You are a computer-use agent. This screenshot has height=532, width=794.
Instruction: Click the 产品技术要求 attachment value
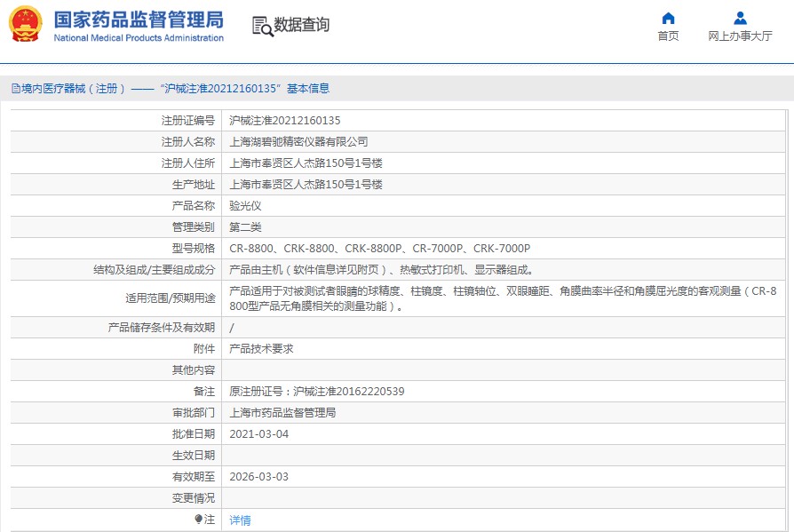(x=261, y=349)
